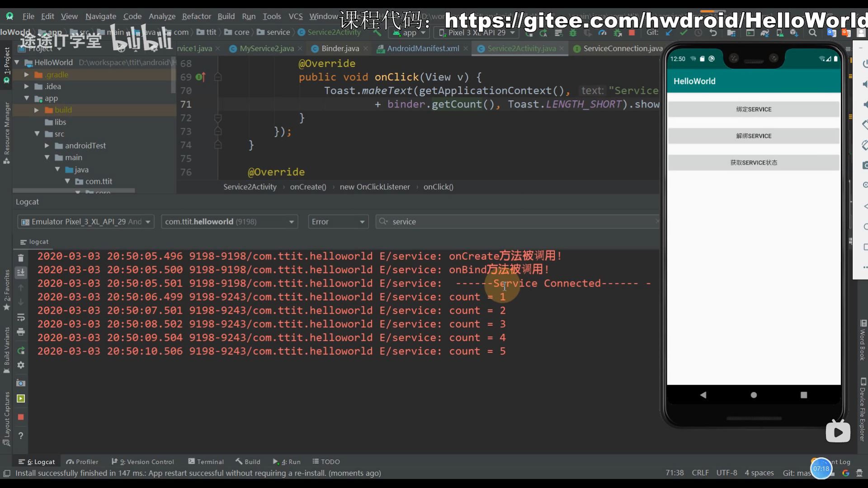Image resolution: width=868 pixels, height=488 pixels.
Task: Tap emulator Recents square button
Action: pos(804,395)
